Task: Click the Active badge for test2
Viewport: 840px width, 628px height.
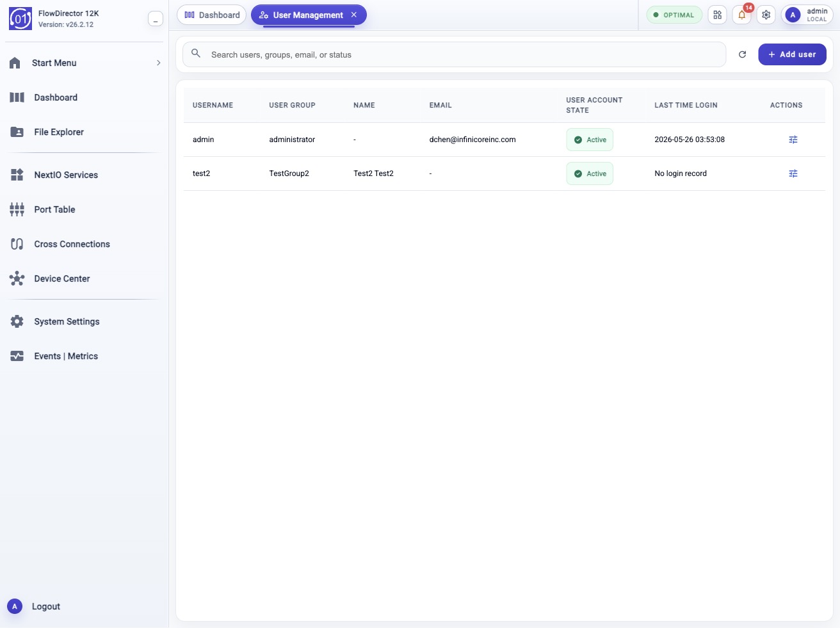Action: point(590,173)
